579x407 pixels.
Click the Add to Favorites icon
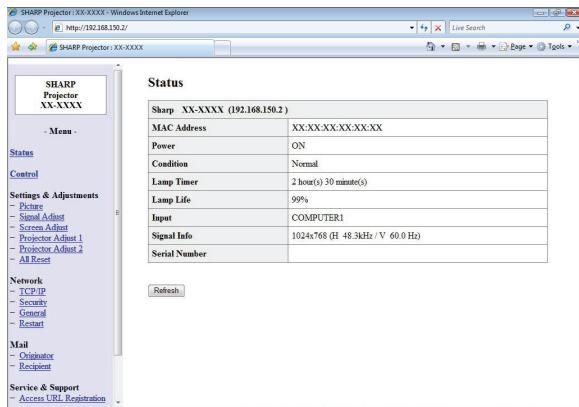(x=32, y=47)
